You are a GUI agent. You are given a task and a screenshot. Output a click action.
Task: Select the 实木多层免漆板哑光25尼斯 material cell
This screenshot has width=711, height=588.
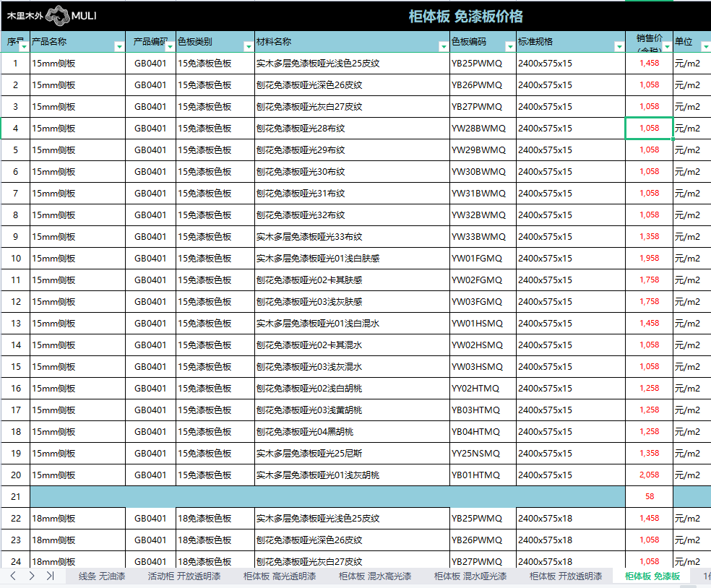pos(352,454)
